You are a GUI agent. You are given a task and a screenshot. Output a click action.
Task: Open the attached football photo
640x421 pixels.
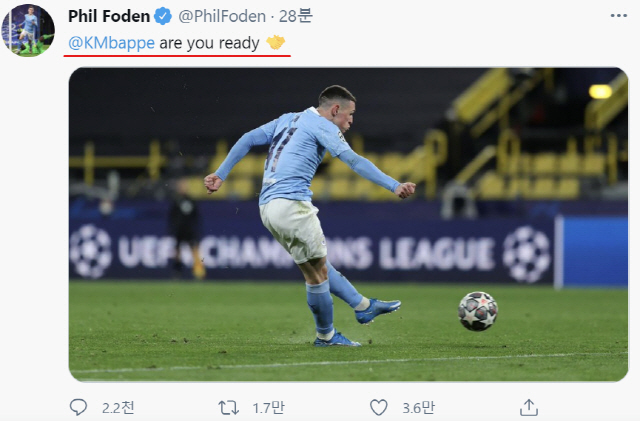pos(348,224)
